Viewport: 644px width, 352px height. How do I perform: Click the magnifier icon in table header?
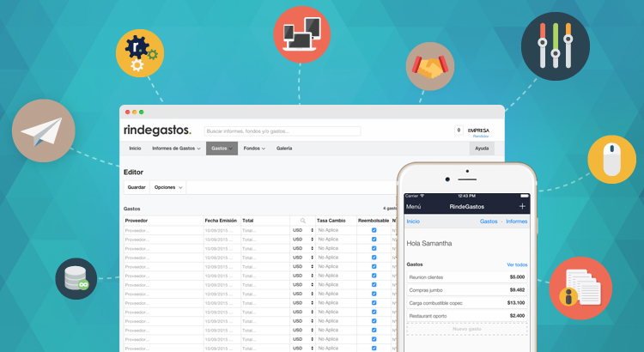pyautogui.click(x=302, y=221)
